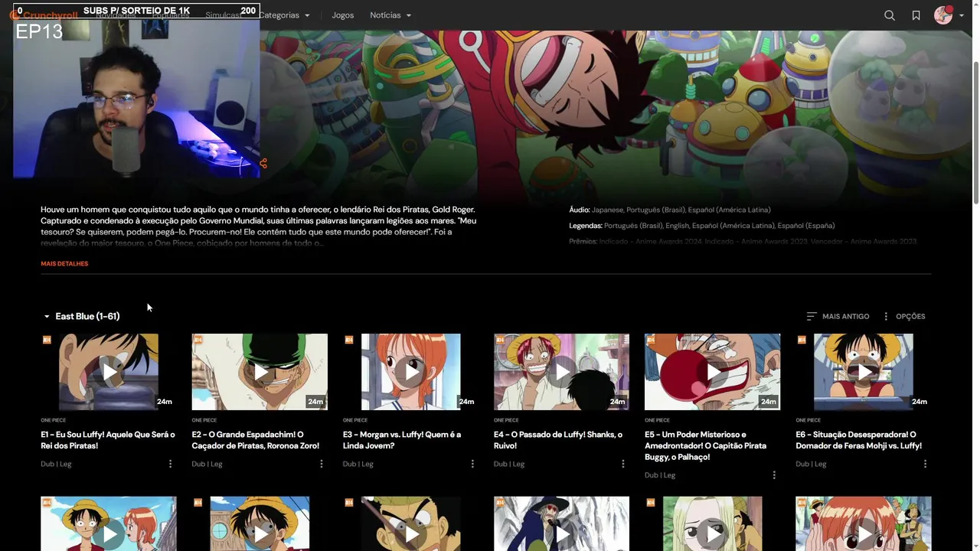Click the Dub | Leg label under E5

[660, 475]
